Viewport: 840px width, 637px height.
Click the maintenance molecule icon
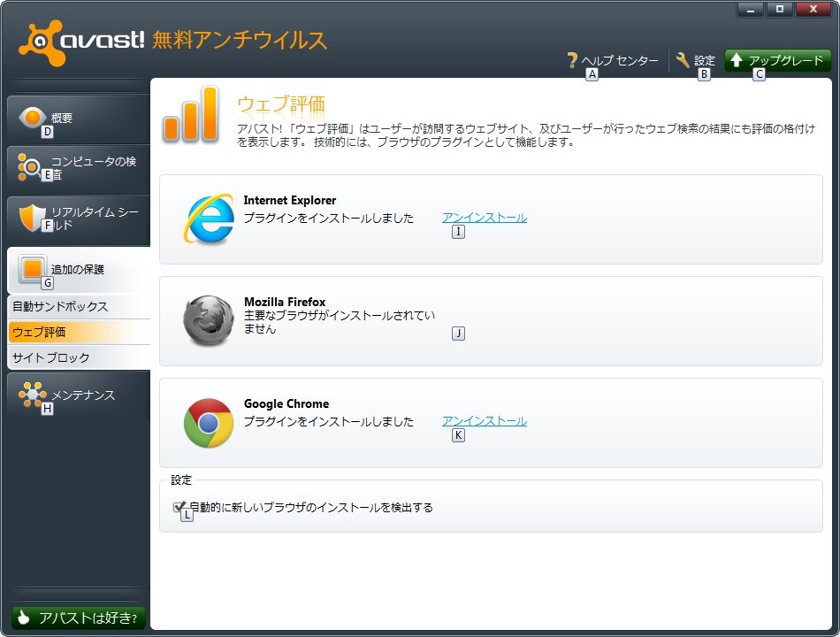32,395
